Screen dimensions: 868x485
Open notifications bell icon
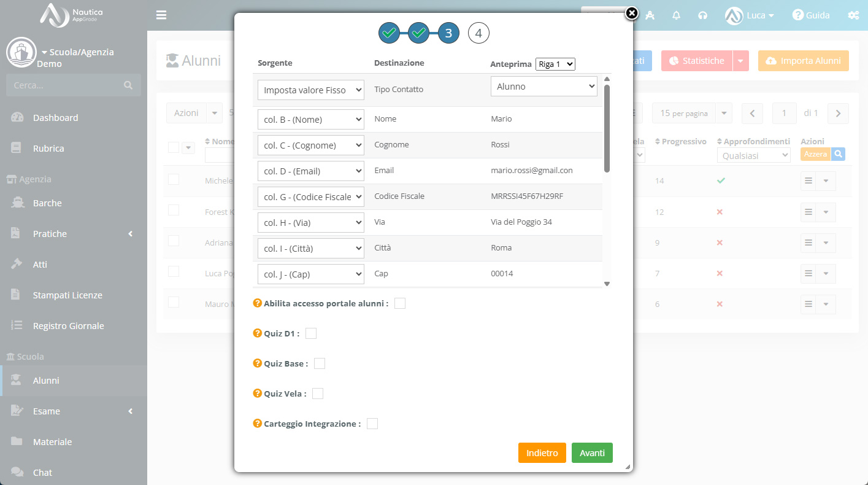pyautogui.click(x=677, y=15)
